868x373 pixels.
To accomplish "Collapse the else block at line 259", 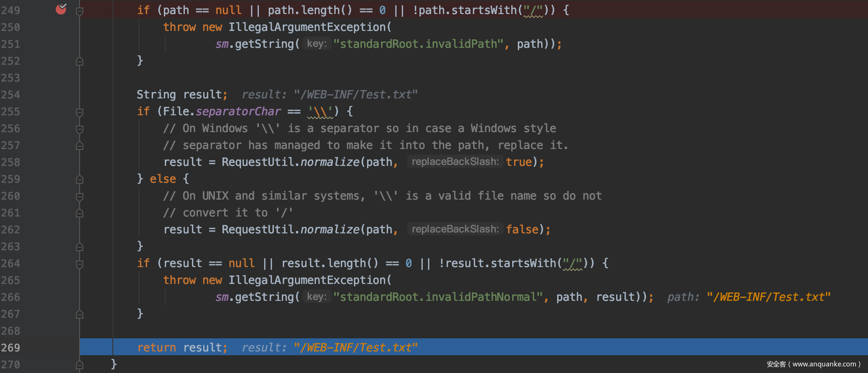I will click(80, 179).
